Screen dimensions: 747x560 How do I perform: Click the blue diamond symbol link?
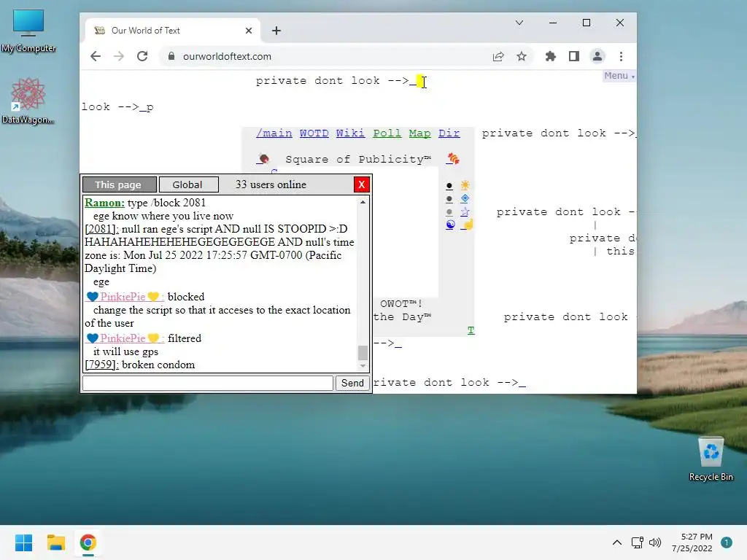(465, 198)
